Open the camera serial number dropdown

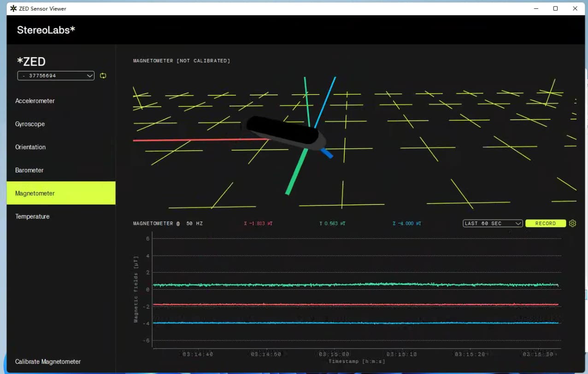56,76
